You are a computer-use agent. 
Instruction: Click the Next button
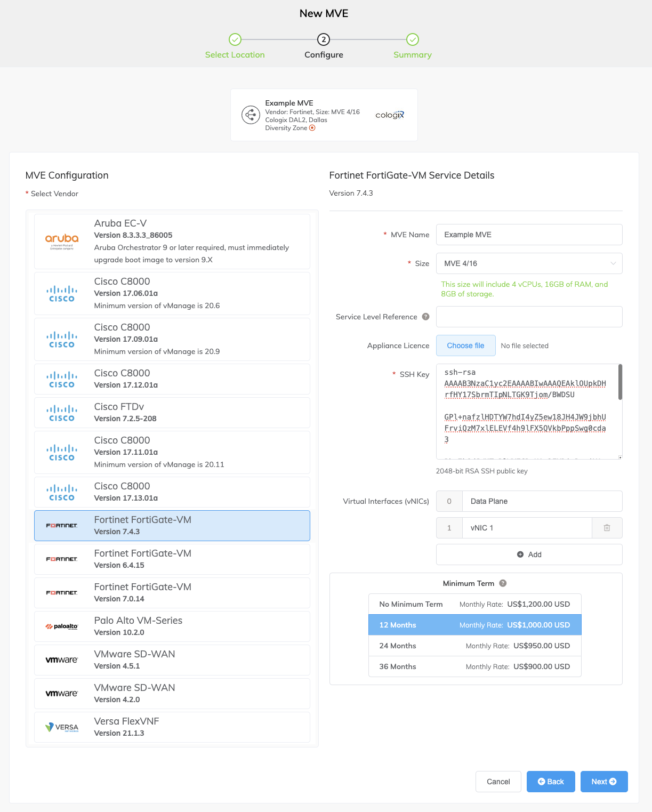pyautogui.click(x=604, y=782)
